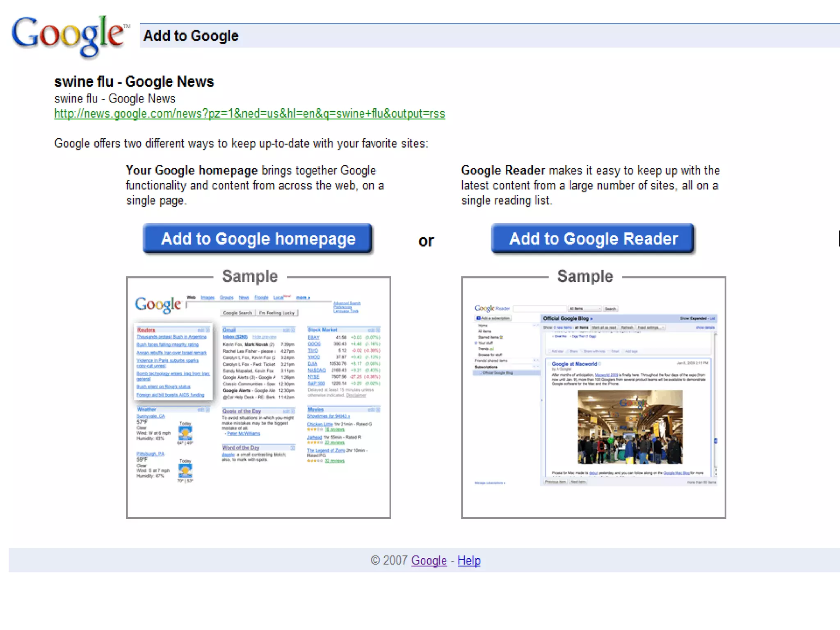Click the swine flu - Google News heading
This screenshot has height=630, width=840.
(x=134, y=82)
